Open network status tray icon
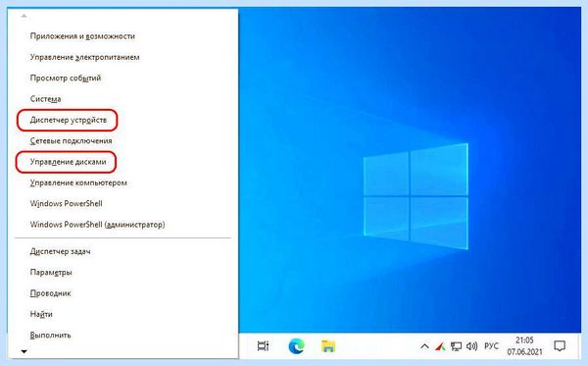 (x=456, y=346)
